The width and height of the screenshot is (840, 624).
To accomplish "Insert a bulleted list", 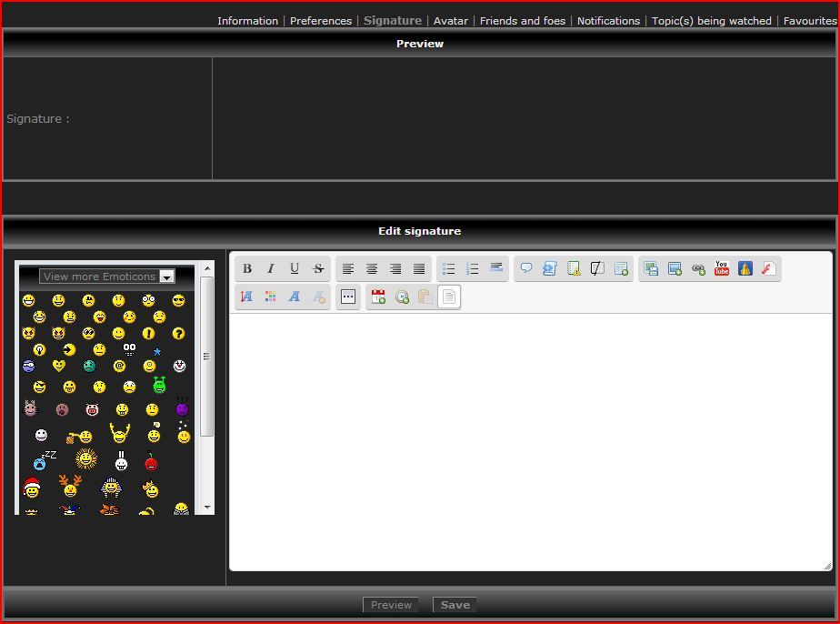I will [449, 268].
